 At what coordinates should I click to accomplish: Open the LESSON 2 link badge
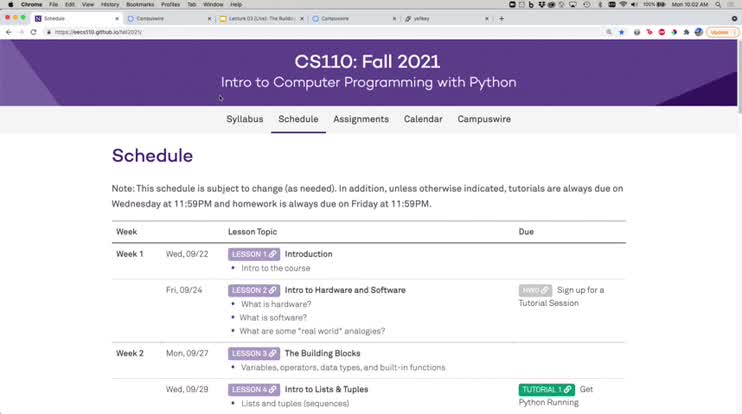[254, 290]
